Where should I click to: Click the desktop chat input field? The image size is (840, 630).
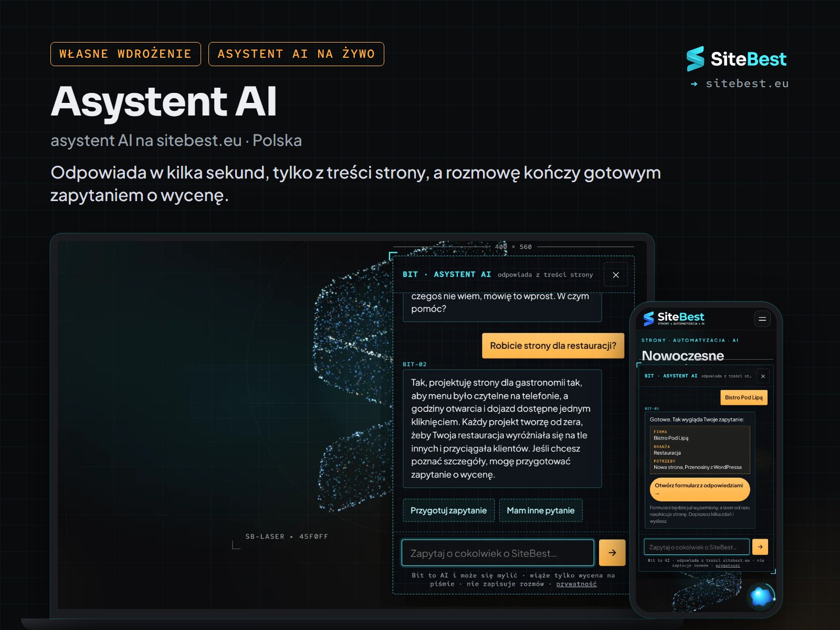498,553
